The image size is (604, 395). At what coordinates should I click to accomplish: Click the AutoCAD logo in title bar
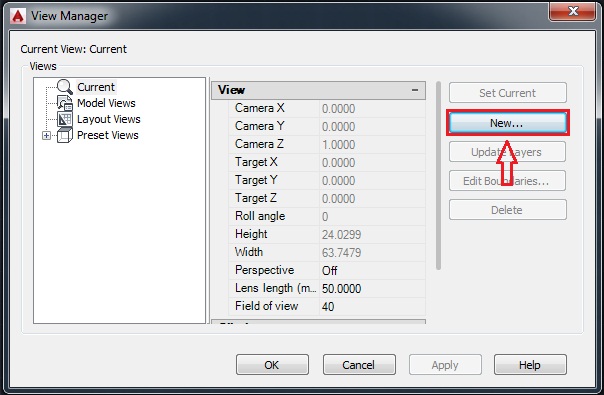tap(18, 16)
